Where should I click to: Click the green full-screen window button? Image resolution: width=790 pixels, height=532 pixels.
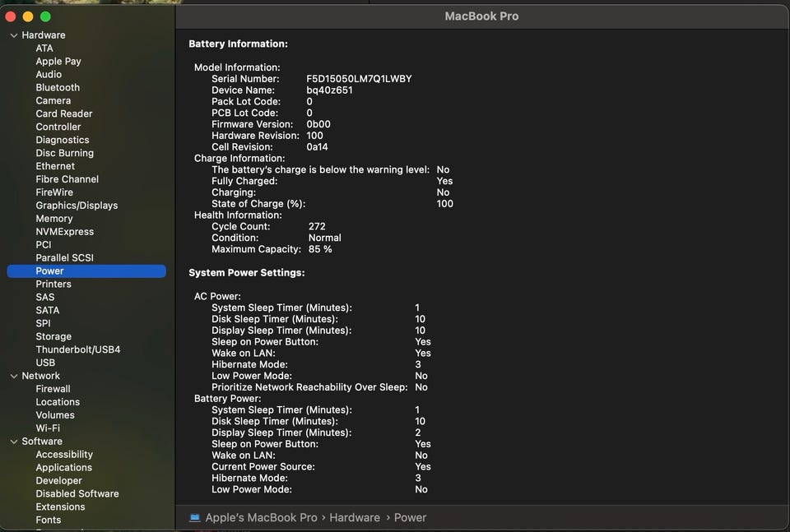[x=45, y=16]
